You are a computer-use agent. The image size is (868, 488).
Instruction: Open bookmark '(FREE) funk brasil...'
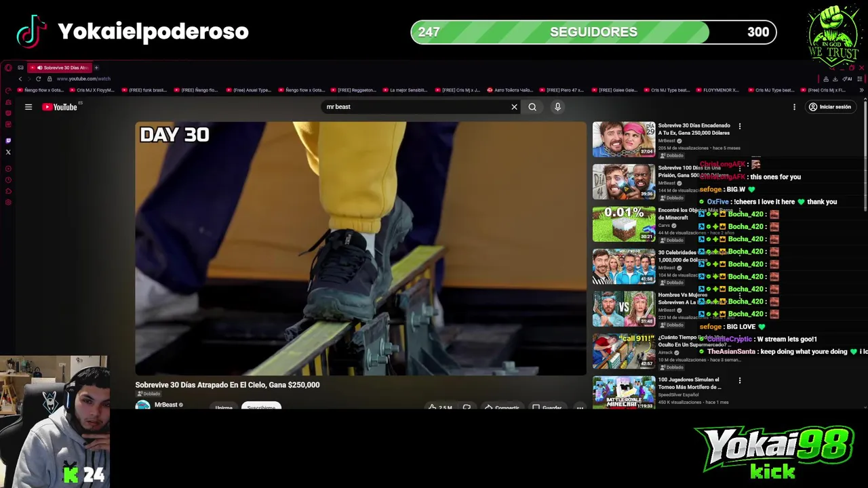click(144, 90)
